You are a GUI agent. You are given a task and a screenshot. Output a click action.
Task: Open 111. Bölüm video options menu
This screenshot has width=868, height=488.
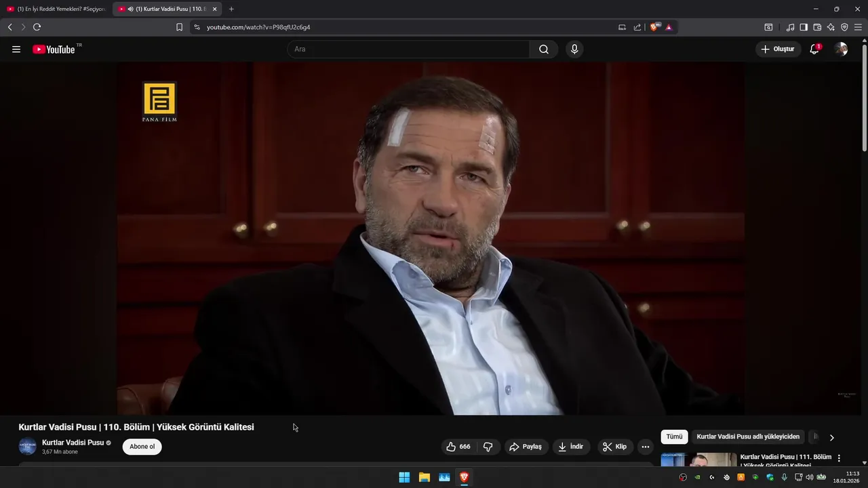839,458
